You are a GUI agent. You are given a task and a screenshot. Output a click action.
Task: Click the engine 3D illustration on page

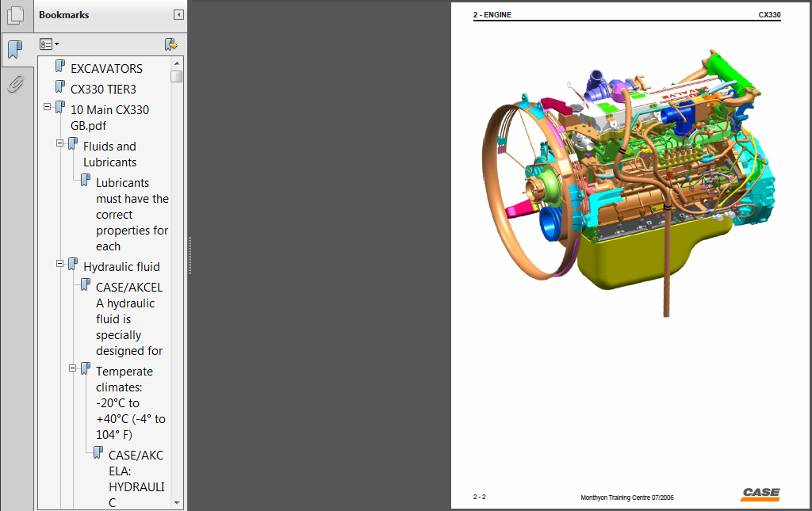click(x=630, y=182)
